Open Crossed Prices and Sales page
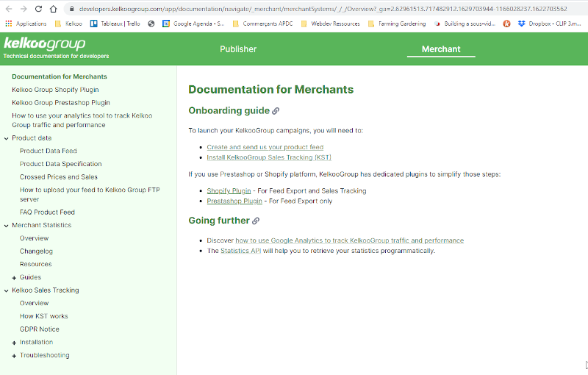Screen dimensions: 588x375 point(59,177)
